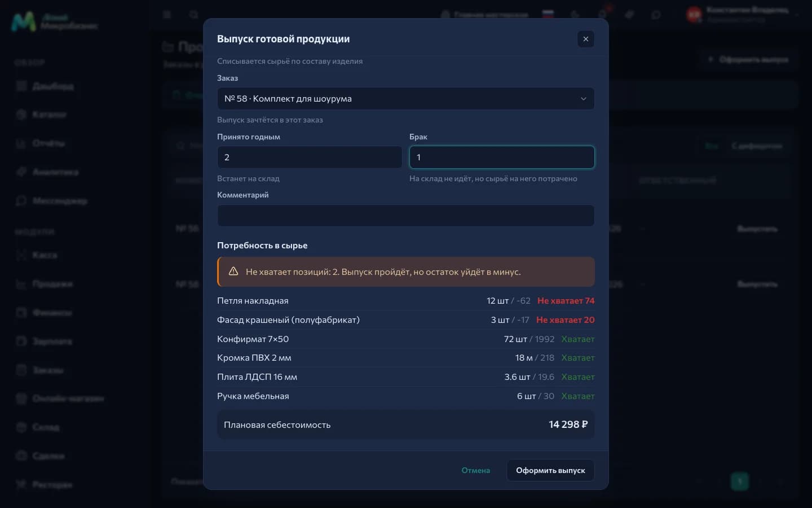
Task: Select the Плита ЛДСП 16 мм row name
Action: [x=257, y=377]
